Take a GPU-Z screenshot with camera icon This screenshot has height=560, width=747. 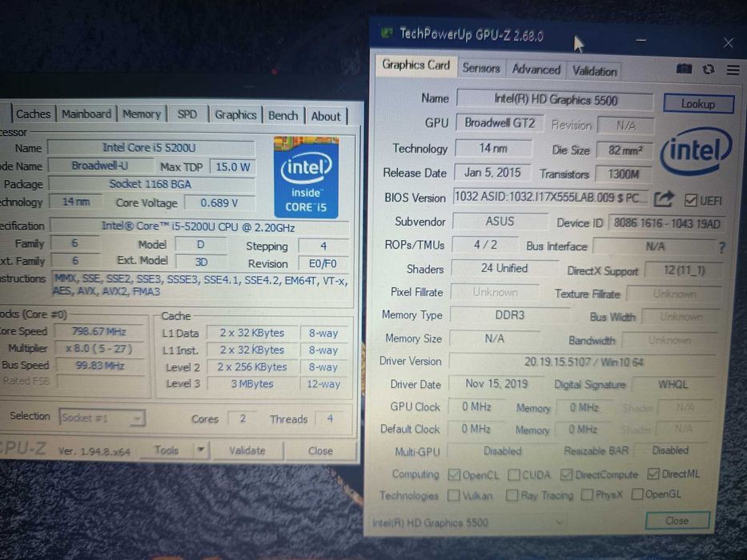pyautogui.click(x=684, y=69)
